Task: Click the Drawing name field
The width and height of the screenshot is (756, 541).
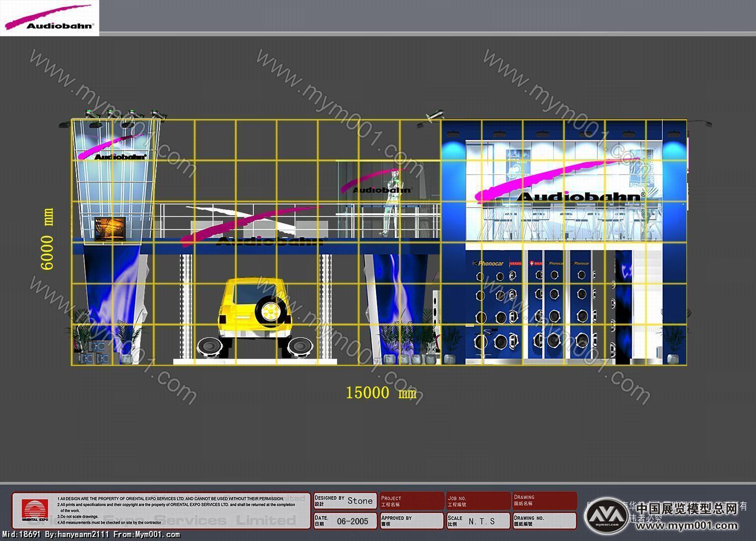Action: [544, 501]
